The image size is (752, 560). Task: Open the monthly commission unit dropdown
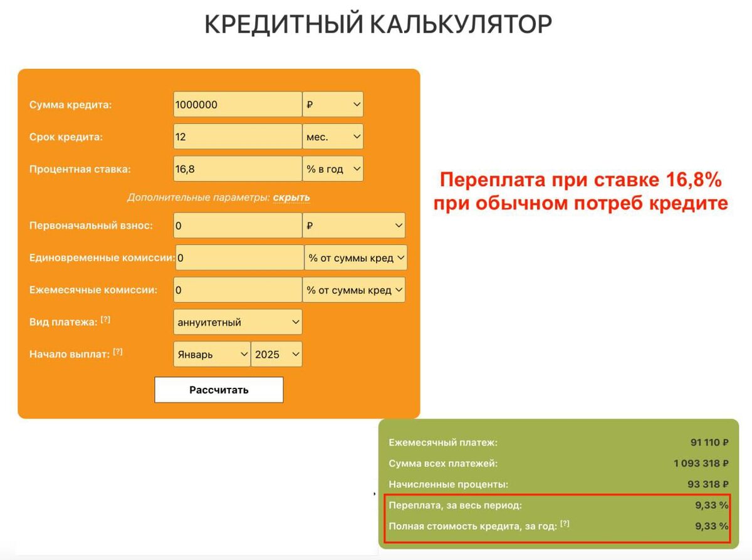click(x=354, y=290)
